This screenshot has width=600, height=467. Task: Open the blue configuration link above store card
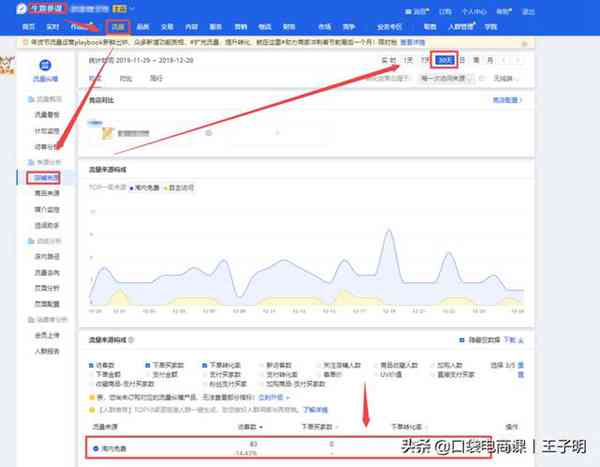point(507,100)
